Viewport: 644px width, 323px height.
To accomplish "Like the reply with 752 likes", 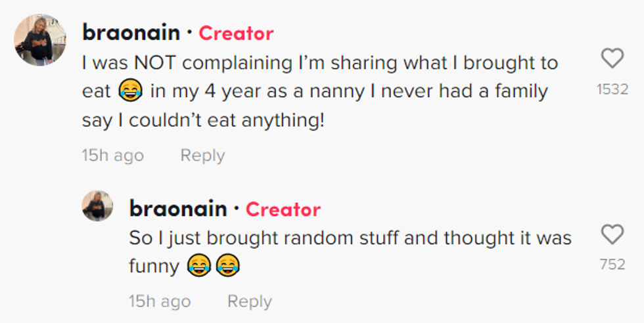I will 612,234.
